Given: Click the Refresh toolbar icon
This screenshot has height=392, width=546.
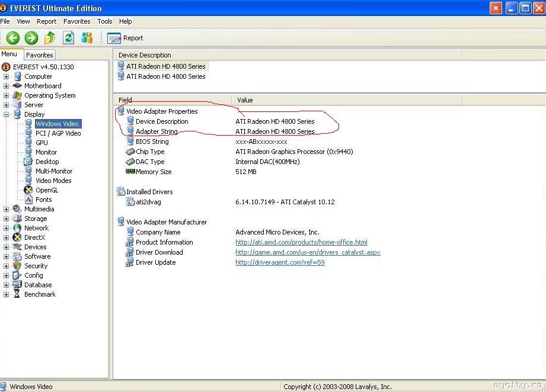Looking at the screenshot, I should tap(68, 37).
